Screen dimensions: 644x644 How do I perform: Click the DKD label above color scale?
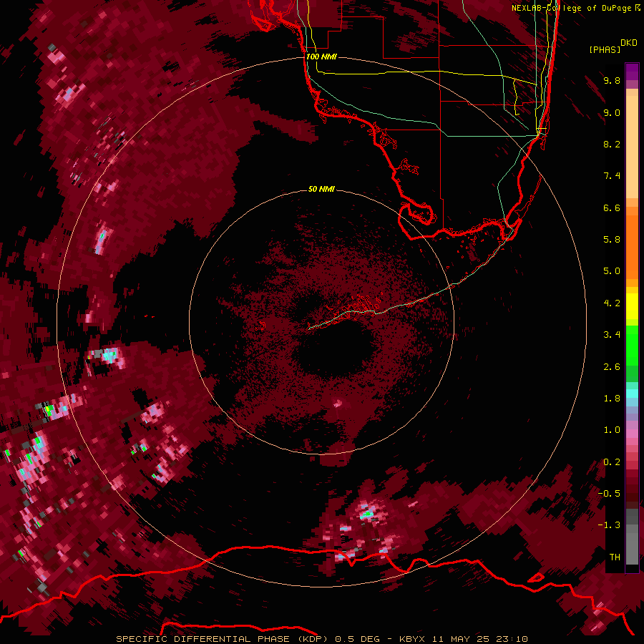coord(629,43)
